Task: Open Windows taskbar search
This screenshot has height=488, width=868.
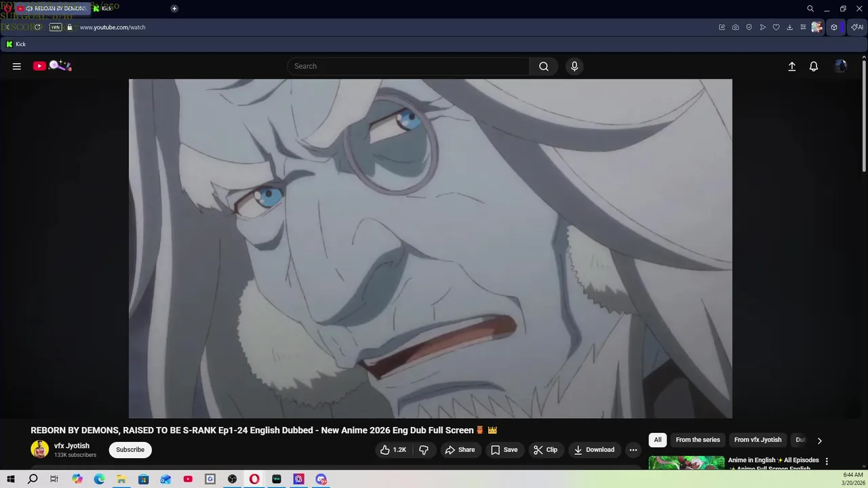Action: (x=33, y=479)
